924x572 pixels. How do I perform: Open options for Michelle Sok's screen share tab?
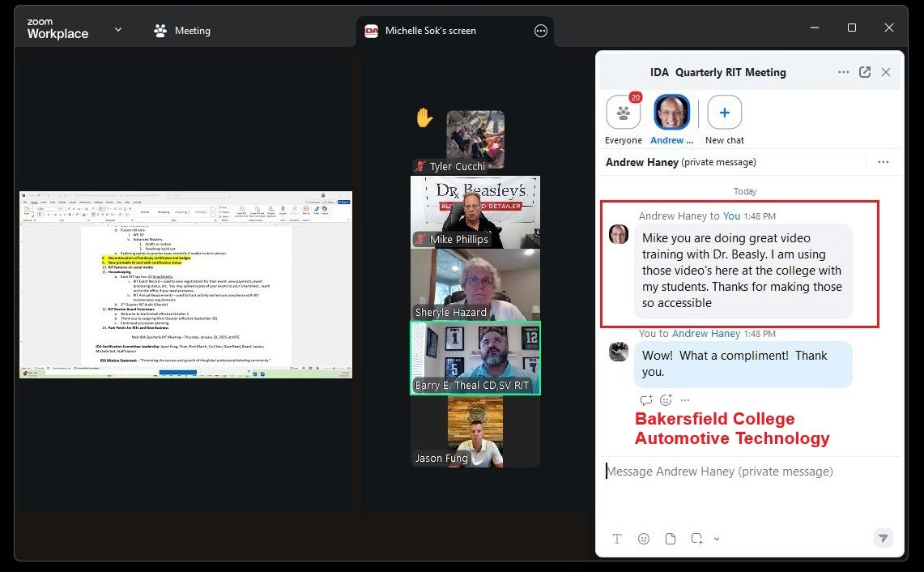540,30
